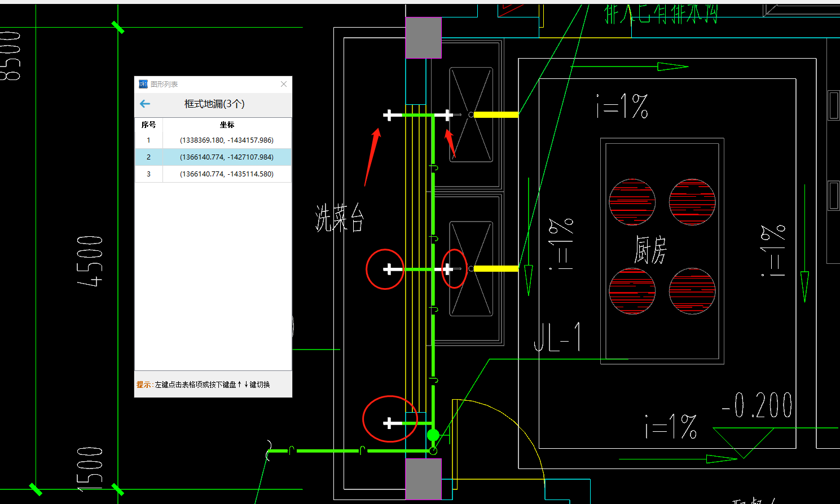
Task: Click the top yellow pipe segment
Action: [x=496, y=114]
